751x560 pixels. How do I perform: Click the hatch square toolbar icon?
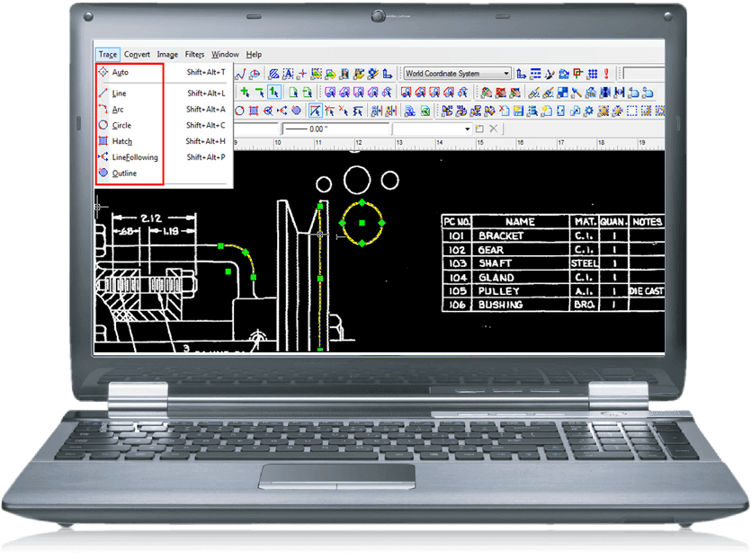coord(254,111)
